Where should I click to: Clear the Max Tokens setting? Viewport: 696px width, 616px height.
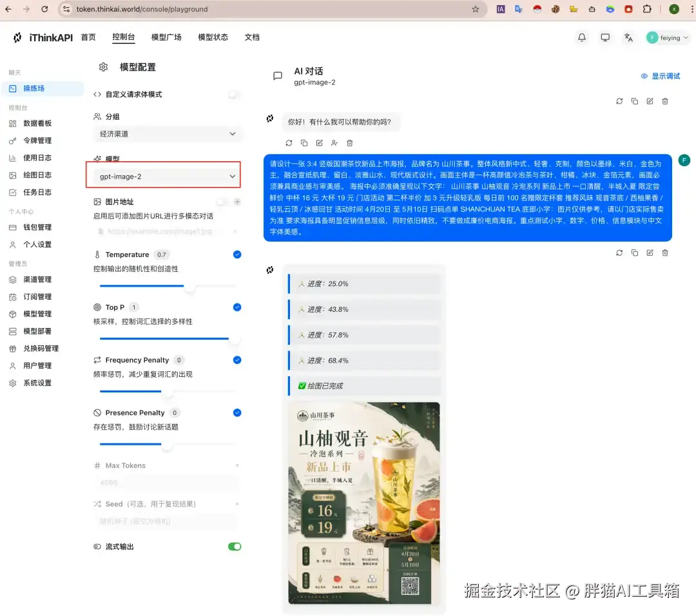click(237, 466)
